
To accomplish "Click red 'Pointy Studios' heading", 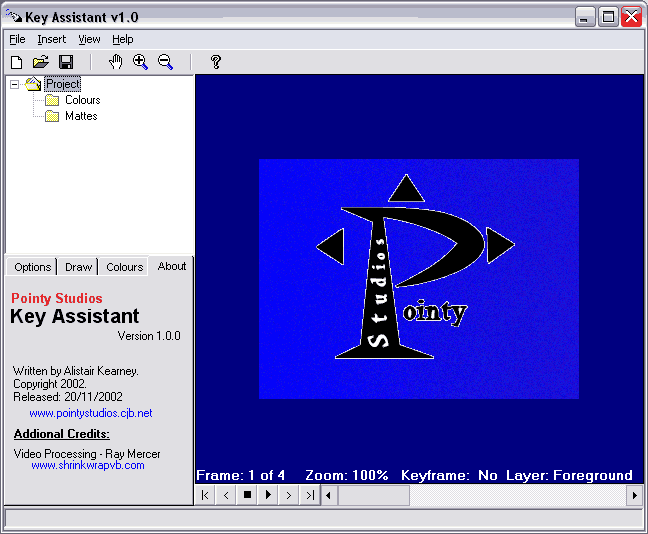I will (x=57, y=298).
